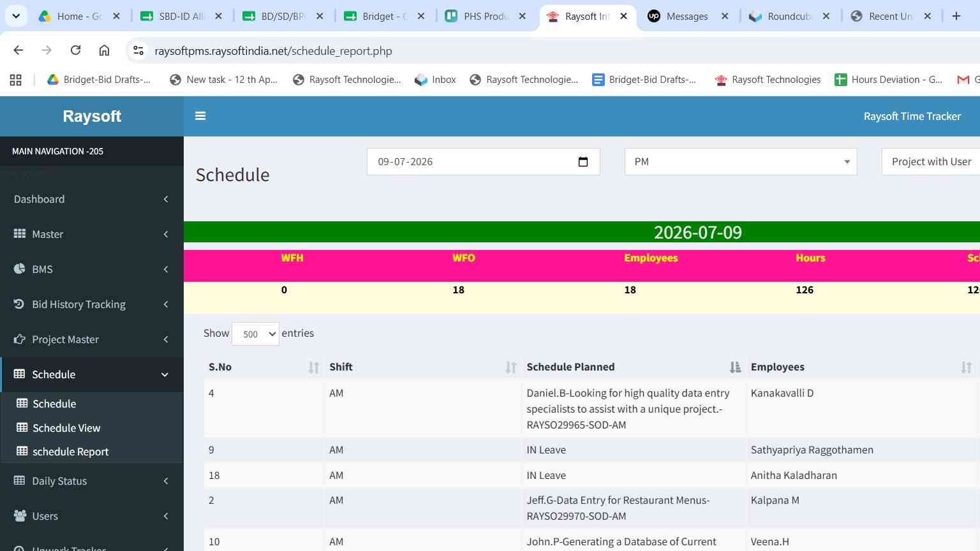Open the calendar picker icon in date field
Viewport: 980px width, 551px height.
(x=583, y=162)
